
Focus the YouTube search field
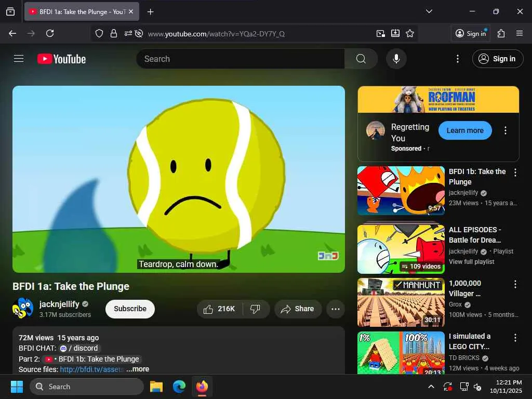pyautogui.click(x=241, y=59)
